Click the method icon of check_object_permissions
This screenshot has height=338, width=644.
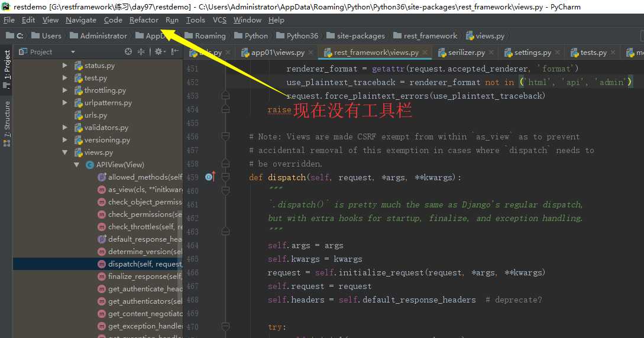point(102,202)
